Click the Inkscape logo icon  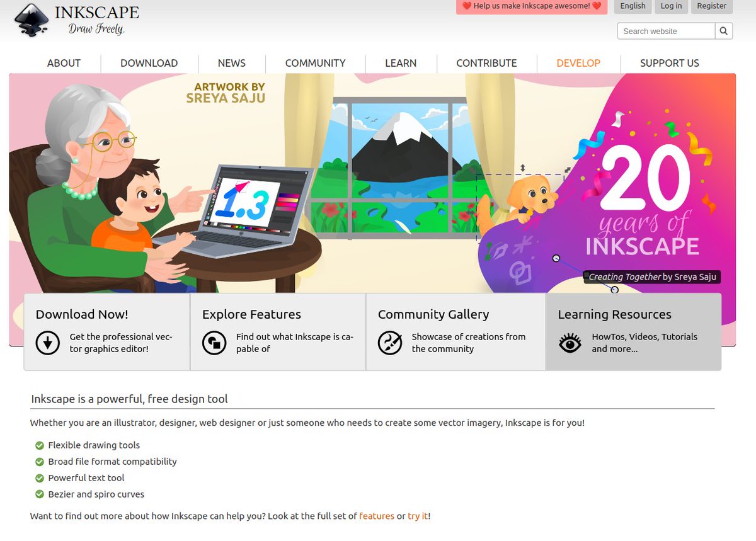point(31,21)
